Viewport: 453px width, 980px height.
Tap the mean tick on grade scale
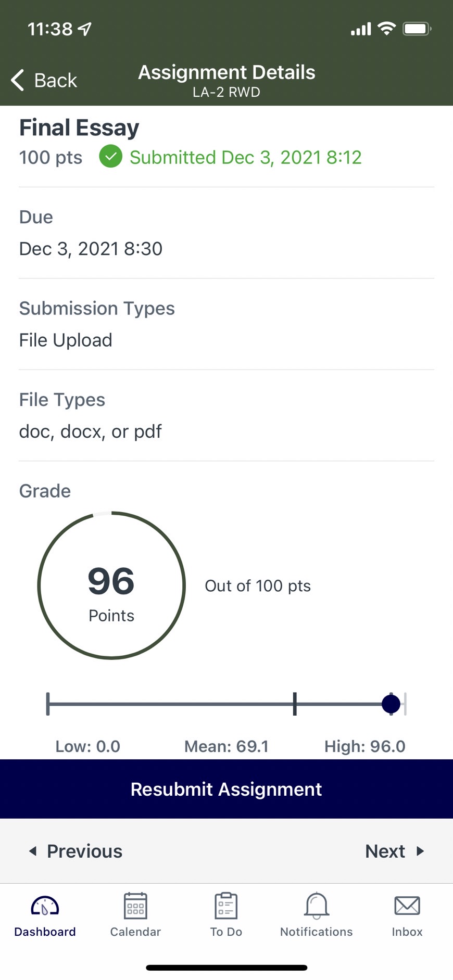click(x=295, y=704)
